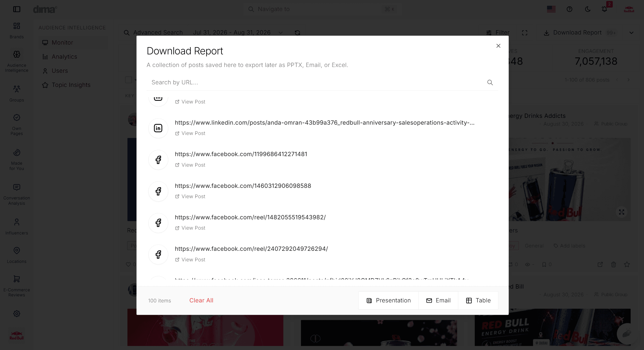Open language flag selector
The width and height of the screenshot is (644, 350).
551,9
